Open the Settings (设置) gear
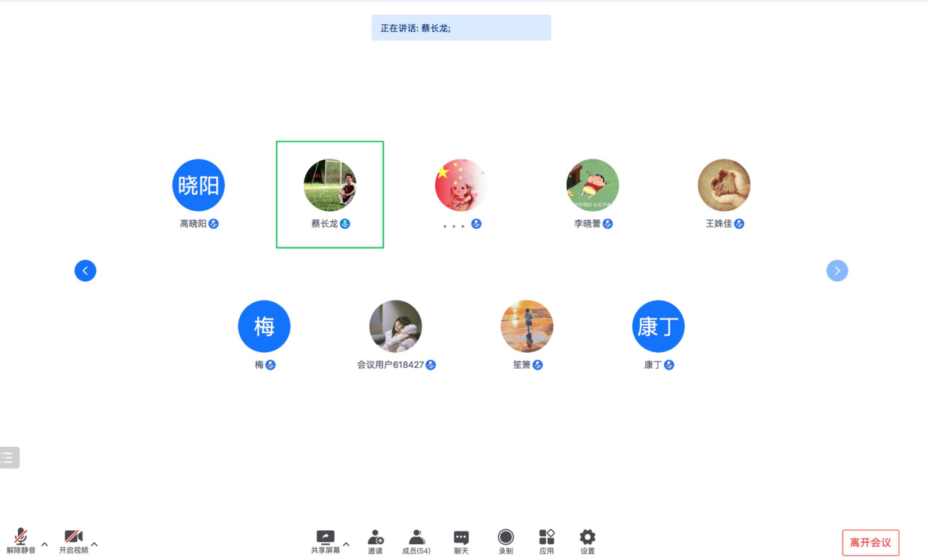The image size is (928, 560). [587, 537]
